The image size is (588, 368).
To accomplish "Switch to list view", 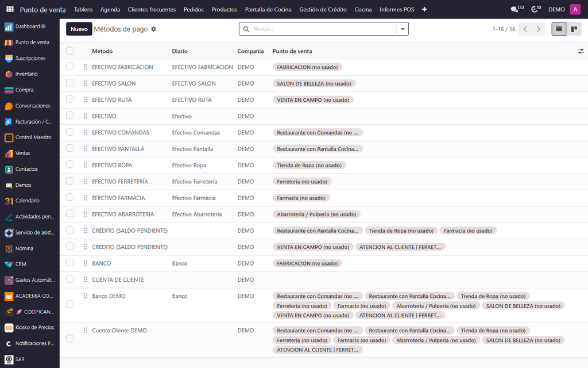I will [x=559, y=29].
